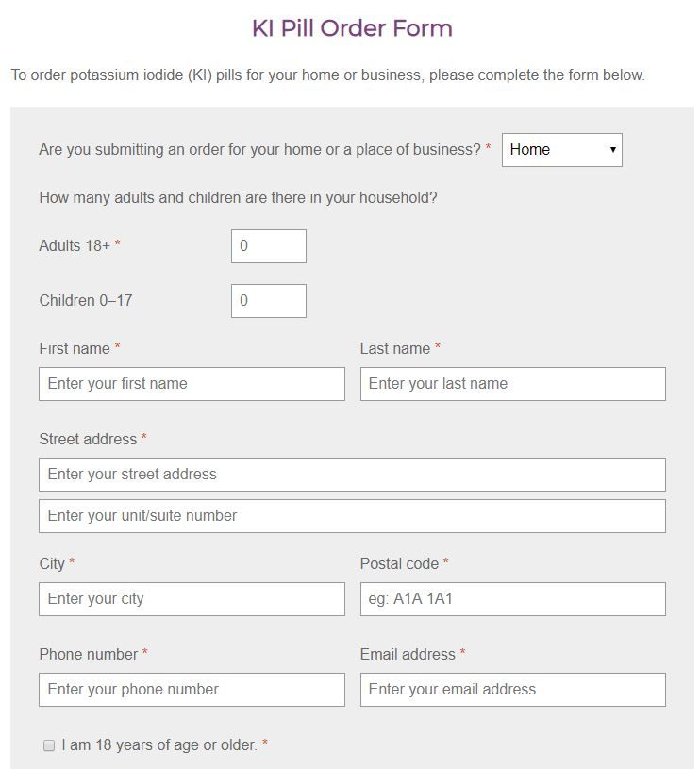Image resolution: width=700 pixels, height=769 pixels.
Task: Click the dropdown arrow beside Home
Action: pyautogui.click(x=612, y=150)
